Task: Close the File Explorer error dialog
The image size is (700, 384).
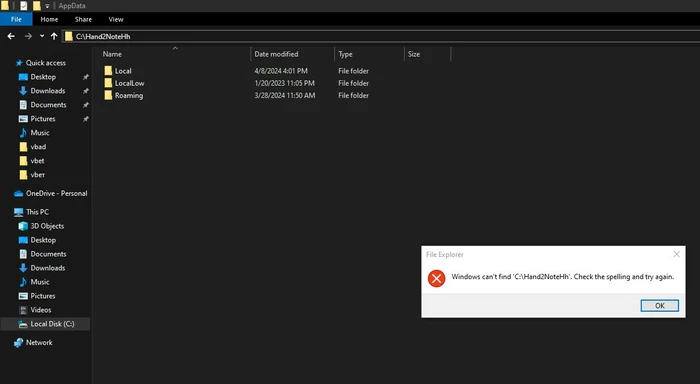Action: [x=676, y=254]
